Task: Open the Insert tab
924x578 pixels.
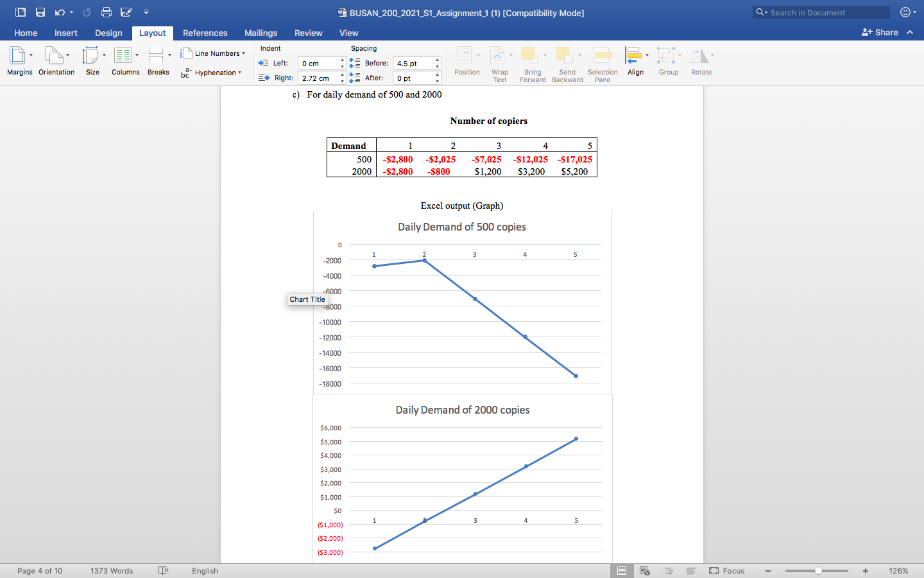Action: click(x=66, y=33)
